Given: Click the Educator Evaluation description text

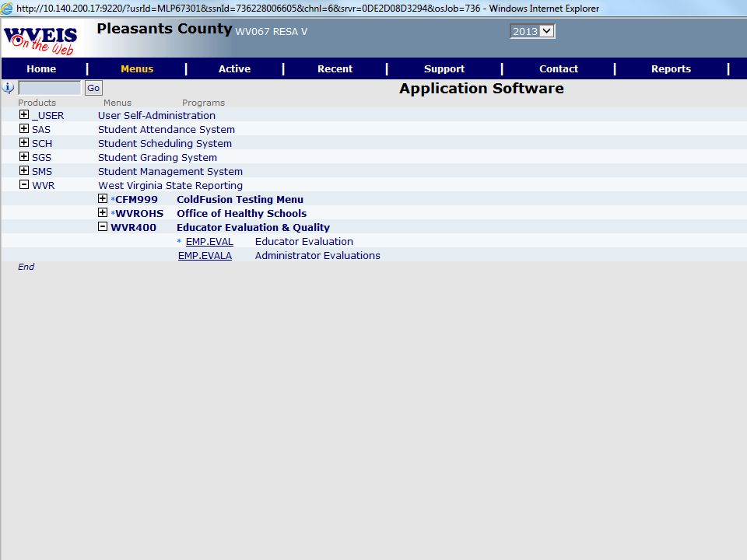Looking at the screenshot, I should click(304, 241).
